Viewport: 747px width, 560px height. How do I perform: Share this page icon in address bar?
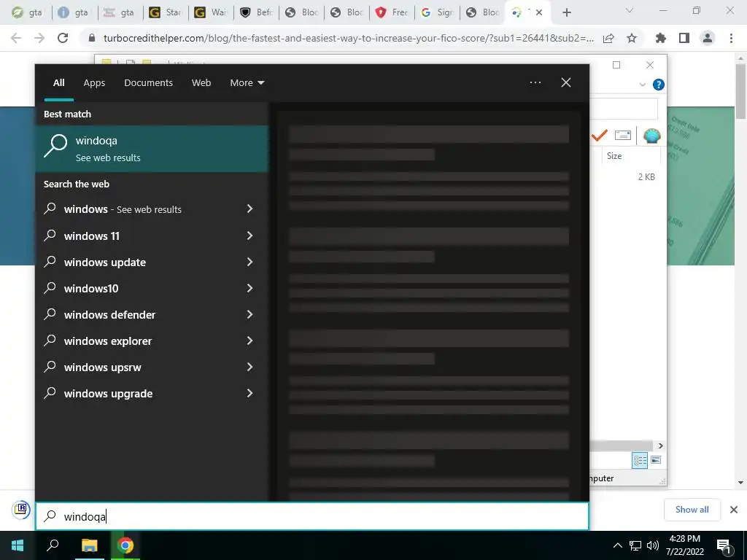608,38
